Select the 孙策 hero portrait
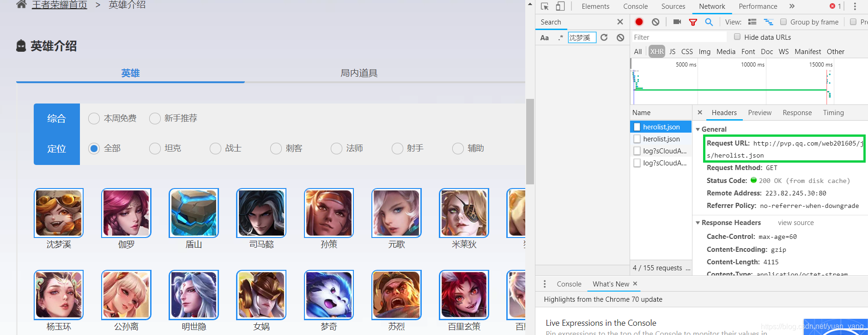The height and width of the screenshot is (335, 868). (x=329, y=213)
